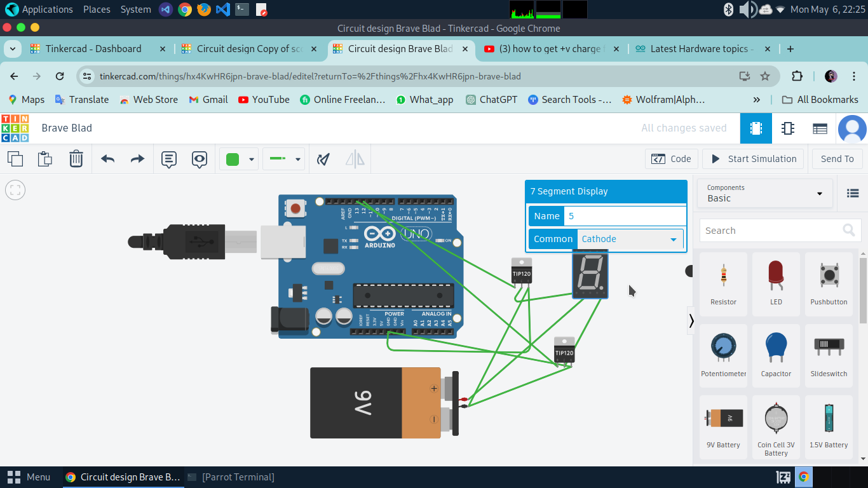
Task: Toggle annotation visibility with the eye icon
Action: point(200,159)
